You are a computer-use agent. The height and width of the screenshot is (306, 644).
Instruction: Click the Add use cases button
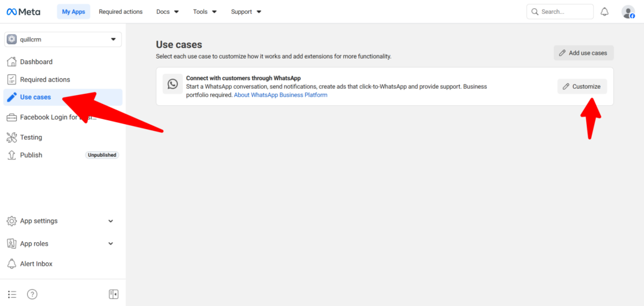[583, 53]
